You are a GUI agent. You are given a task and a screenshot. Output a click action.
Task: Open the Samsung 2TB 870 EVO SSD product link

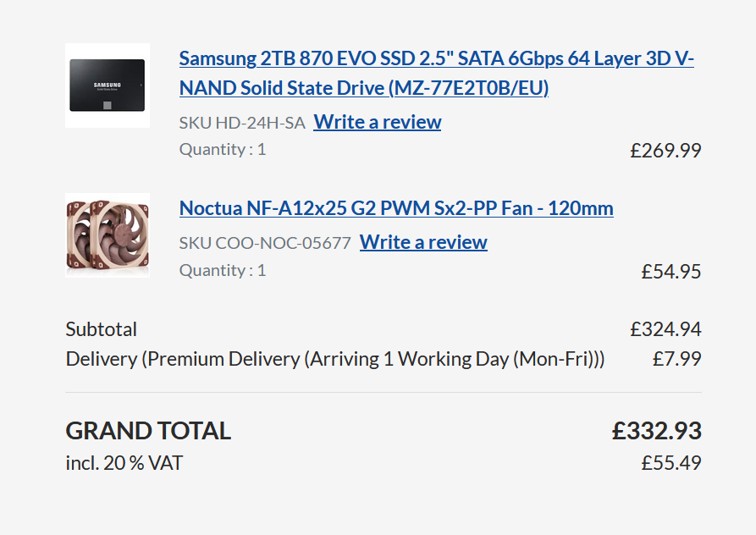[x=436, y=74]
